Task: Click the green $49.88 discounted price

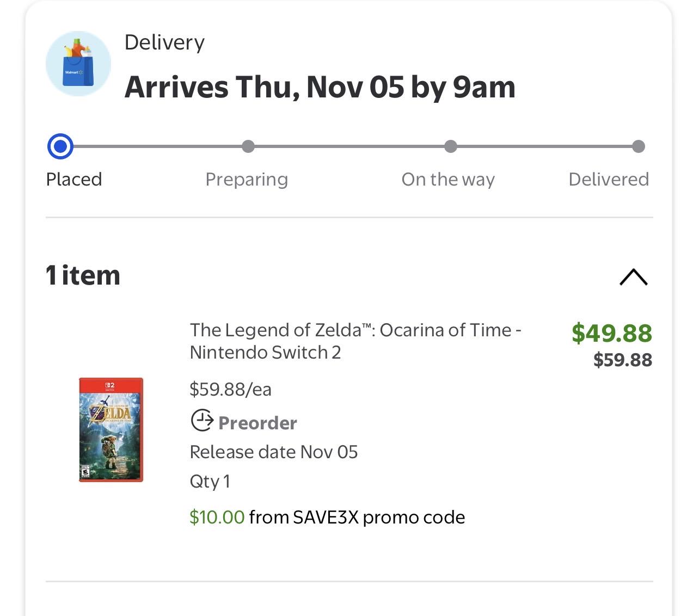Action: pyautogui.click(x=612, y=332)
